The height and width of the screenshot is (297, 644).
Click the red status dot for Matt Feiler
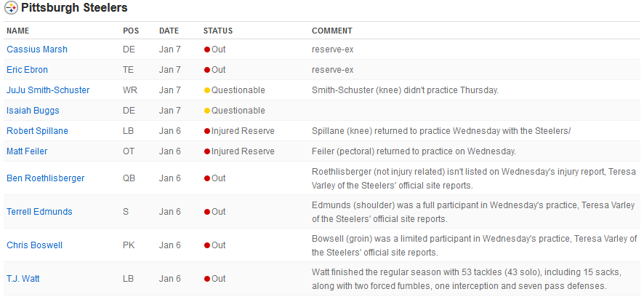click(207, 152)
